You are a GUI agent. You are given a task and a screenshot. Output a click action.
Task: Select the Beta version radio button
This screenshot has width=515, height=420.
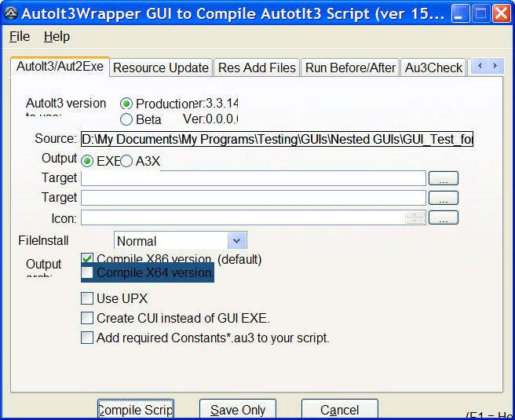click(126, 119)
